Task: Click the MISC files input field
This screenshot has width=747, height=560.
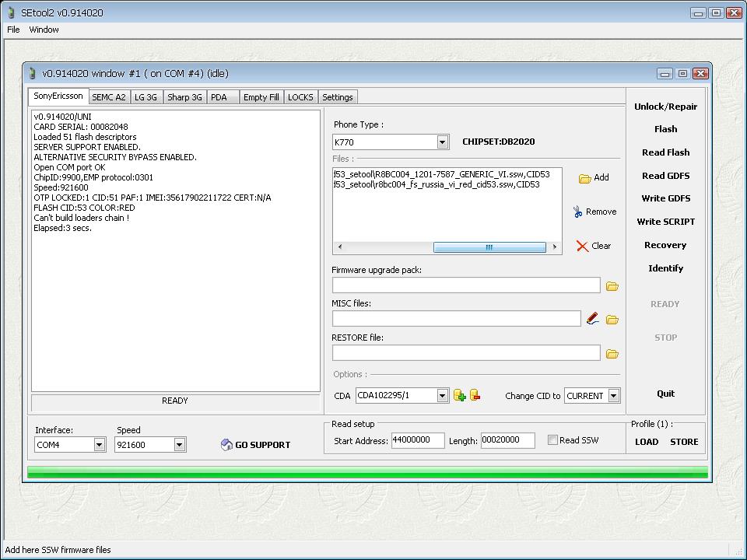Action: point(457,319)
